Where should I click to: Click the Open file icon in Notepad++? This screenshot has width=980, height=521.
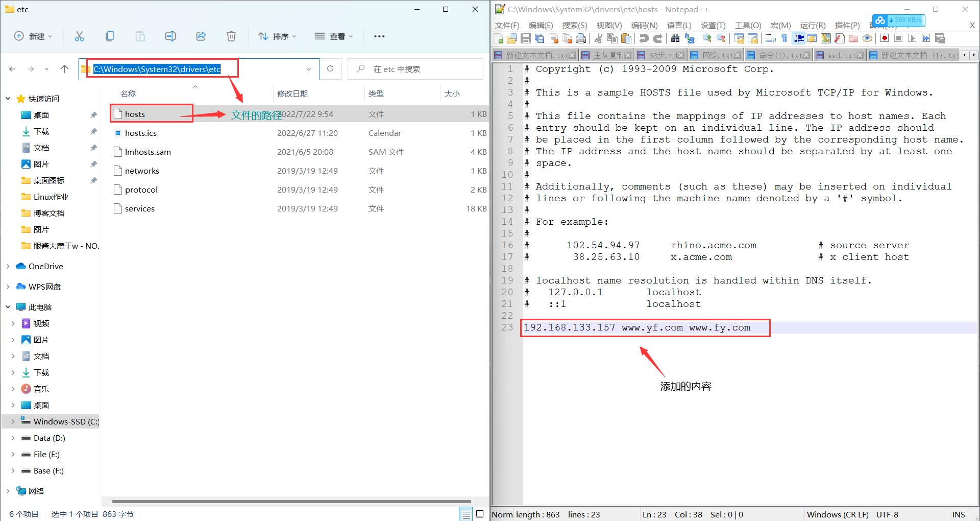click(512, 39)
